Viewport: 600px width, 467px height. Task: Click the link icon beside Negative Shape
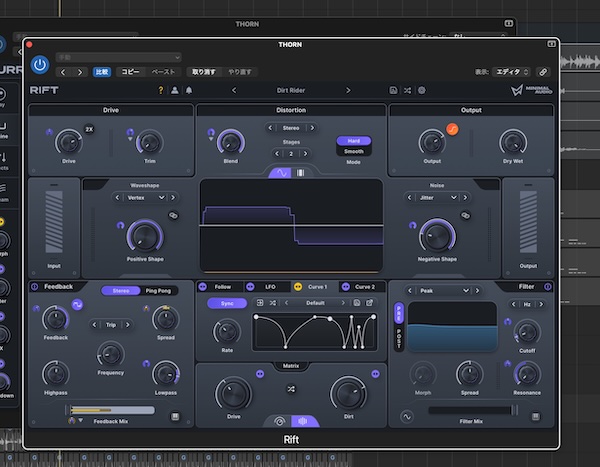click(x=465, y=216)
